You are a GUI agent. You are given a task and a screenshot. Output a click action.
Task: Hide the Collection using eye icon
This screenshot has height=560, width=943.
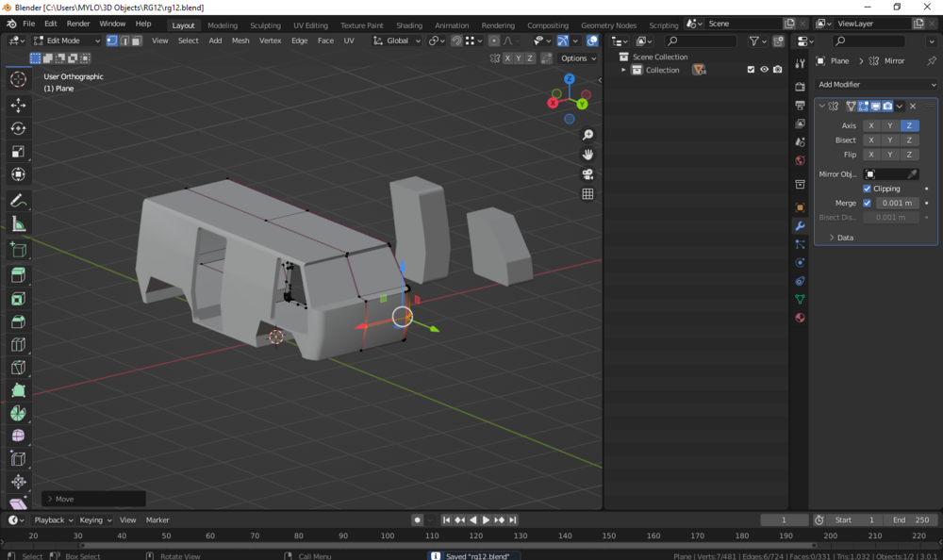(764, 70)
